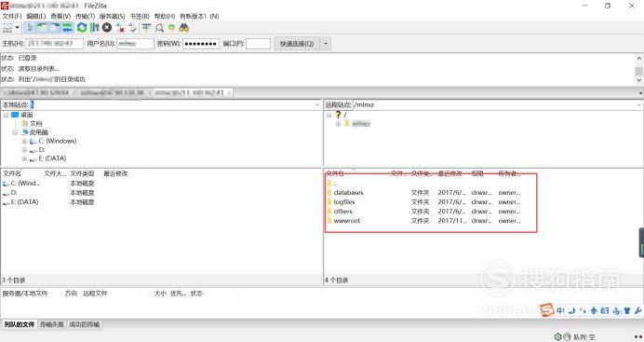This screenshot has width=644, height=342.
Task: Toggle the transfer queue display icon
Action: (x=67, y=28)
